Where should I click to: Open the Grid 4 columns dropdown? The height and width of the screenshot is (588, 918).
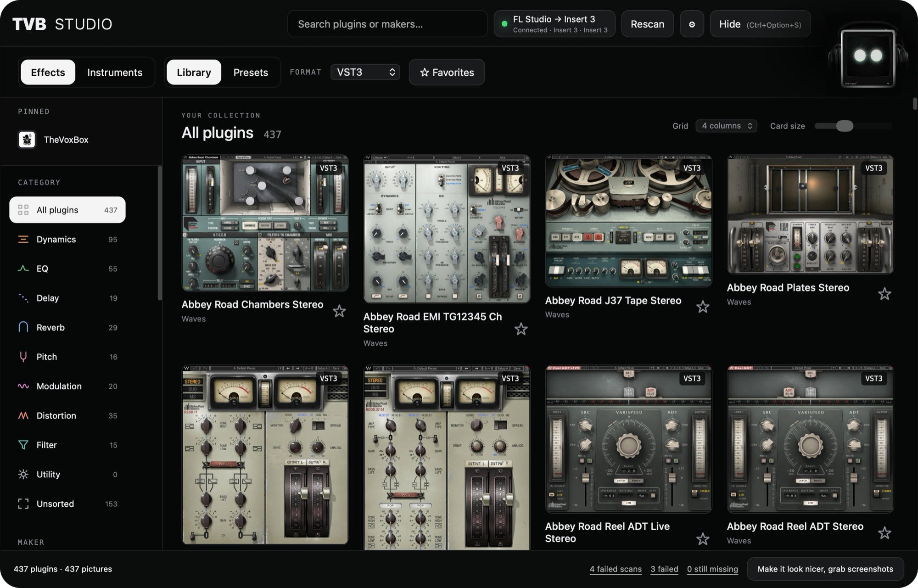pos(726,126)
